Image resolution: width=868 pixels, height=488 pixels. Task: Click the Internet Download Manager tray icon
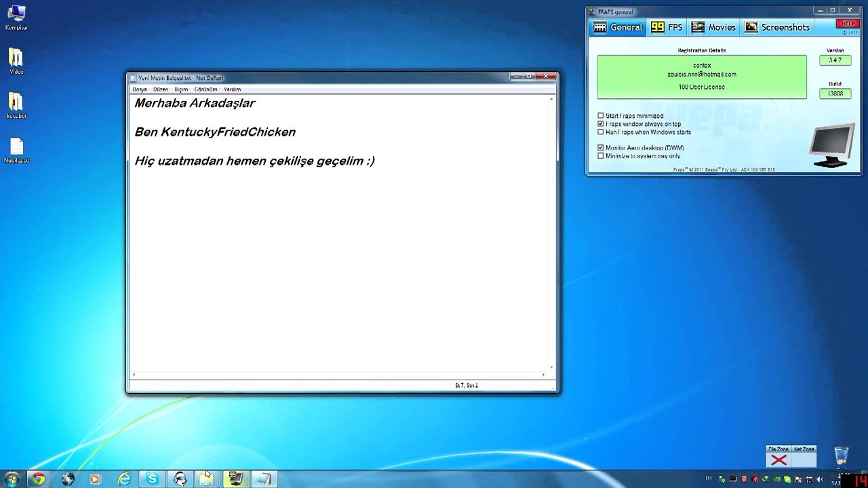pos(766,479)
